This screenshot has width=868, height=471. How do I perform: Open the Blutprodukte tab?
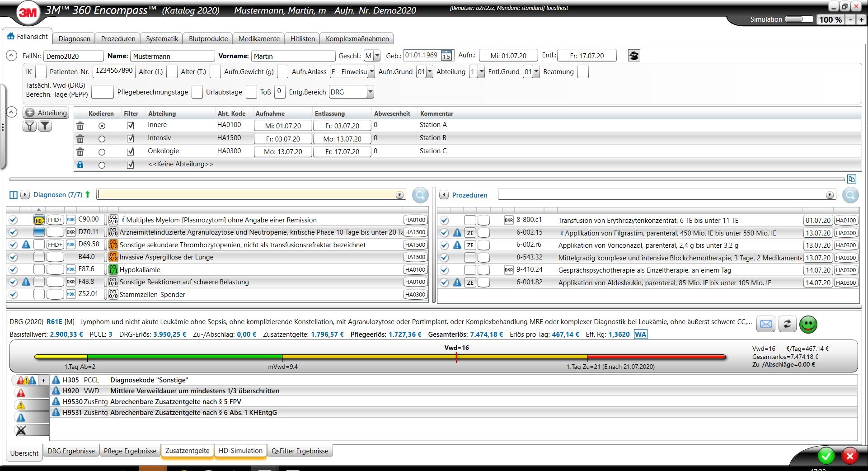(x=208, y=39)
